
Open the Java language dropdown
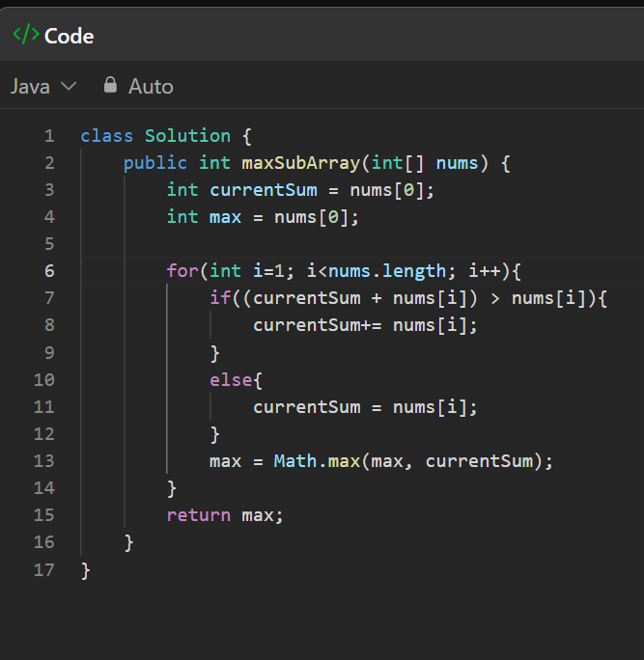pyautogui.click(x=43, y=86)
